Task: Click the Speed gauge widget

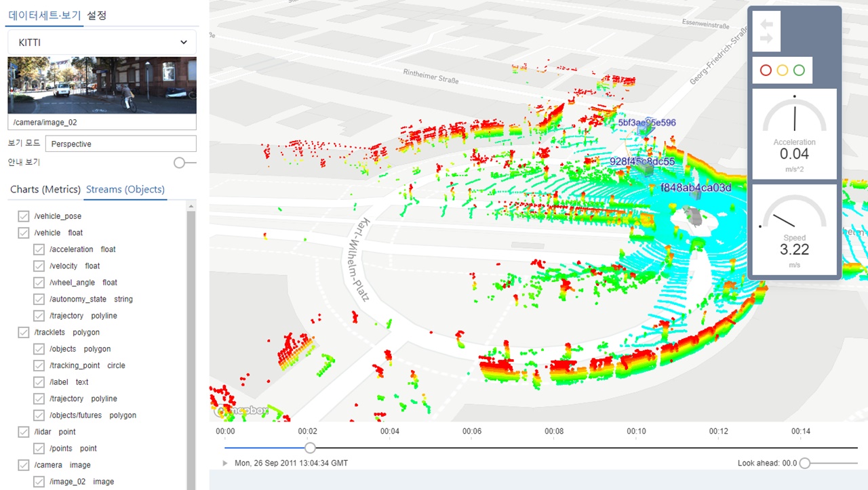Action: [x=794, y=230]
